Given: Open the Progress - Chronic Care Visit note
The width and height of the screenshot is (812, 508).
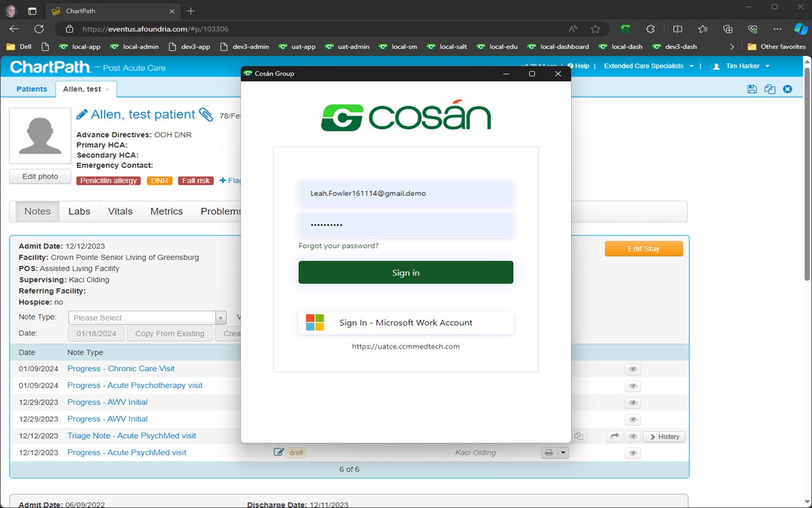Looking at the screenshot, I should click(x=121, y=368).
